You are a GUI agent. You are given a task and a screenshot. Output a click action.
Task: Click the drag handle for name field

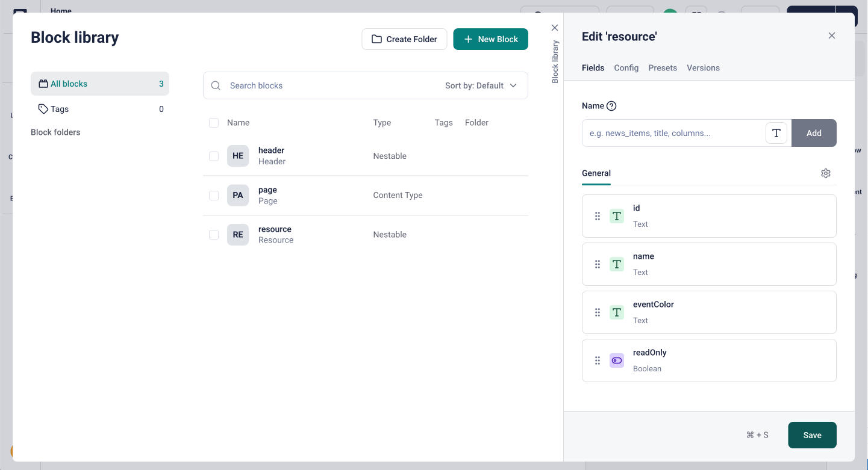click(x=598, y=264)
